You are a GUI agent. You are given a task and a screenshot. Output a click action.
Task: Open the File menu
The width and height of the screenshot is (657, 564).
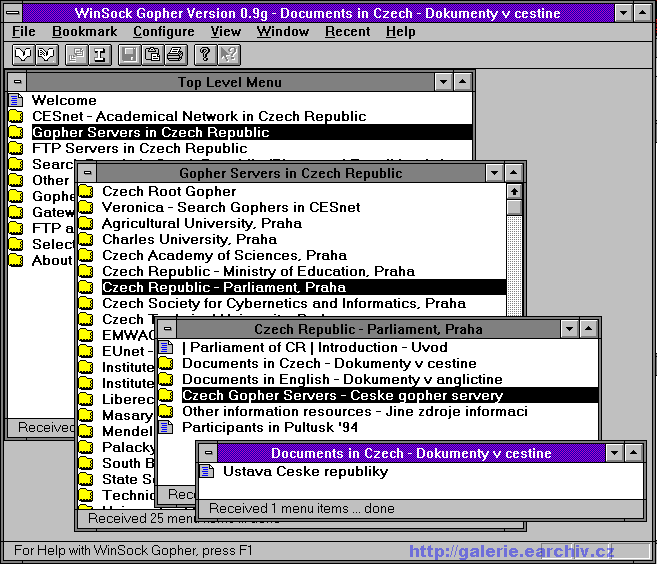(23, 31)
